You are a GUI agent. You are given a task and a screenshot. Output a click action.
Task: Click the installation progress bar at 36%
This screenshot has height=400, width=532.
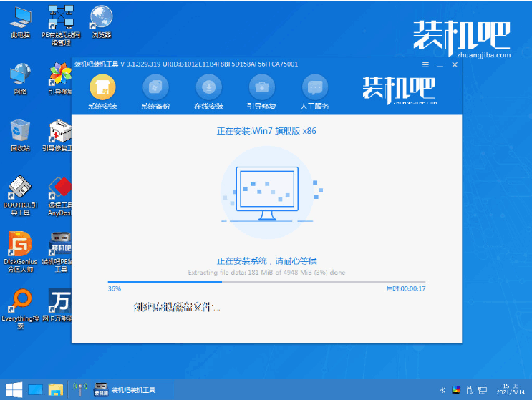point(266,282)
